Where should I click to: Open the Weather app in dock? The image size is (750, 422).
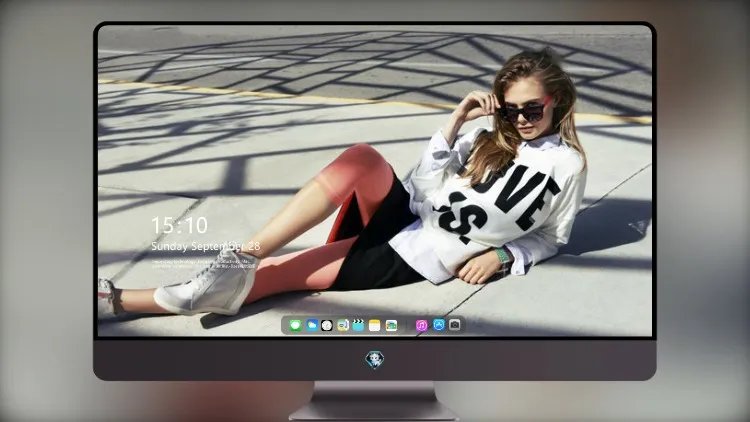point(312,325)
